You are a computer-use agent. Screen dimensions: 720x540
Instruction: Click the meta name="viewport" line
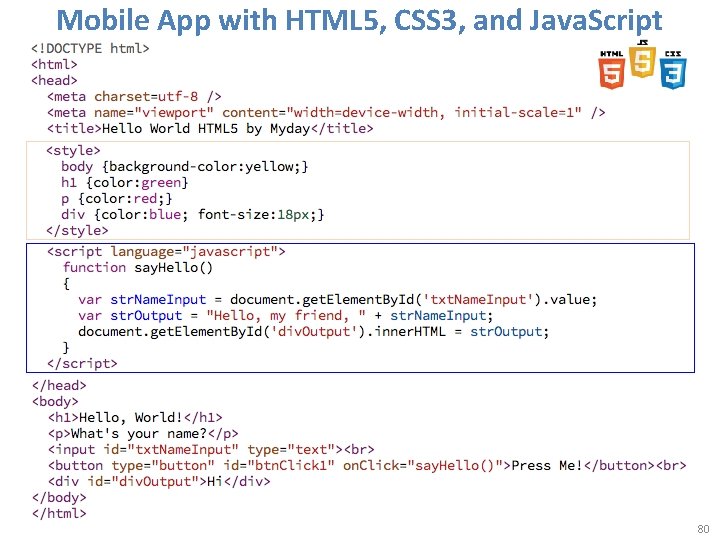(x=326, y=112)
